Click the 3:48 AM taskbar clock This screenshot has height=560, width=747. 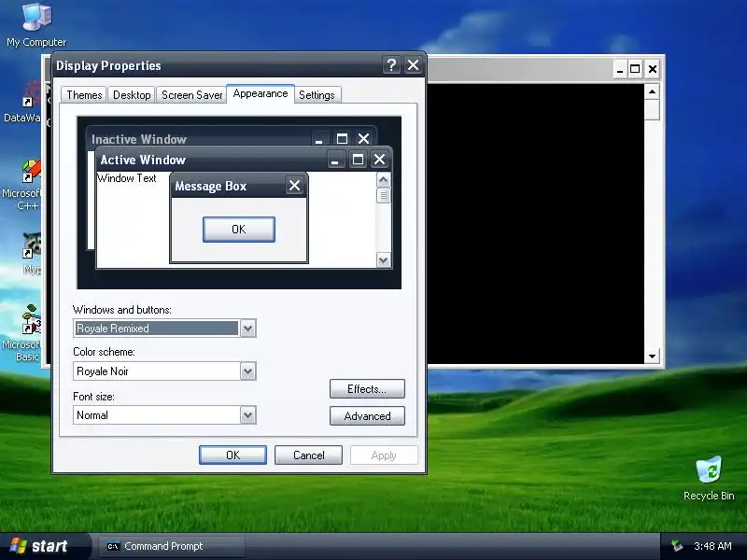(x=712, y=546)
